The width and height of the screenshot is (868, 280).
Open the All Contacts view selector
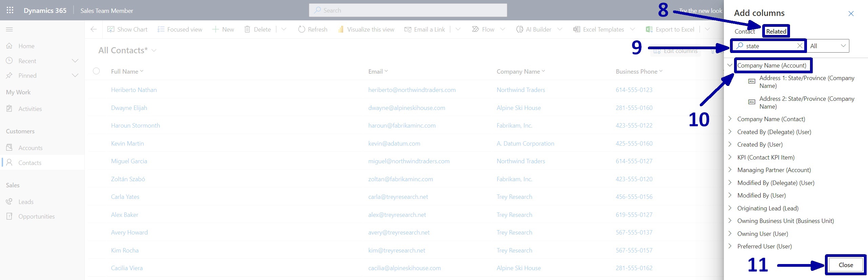click(x=127, y=51)
